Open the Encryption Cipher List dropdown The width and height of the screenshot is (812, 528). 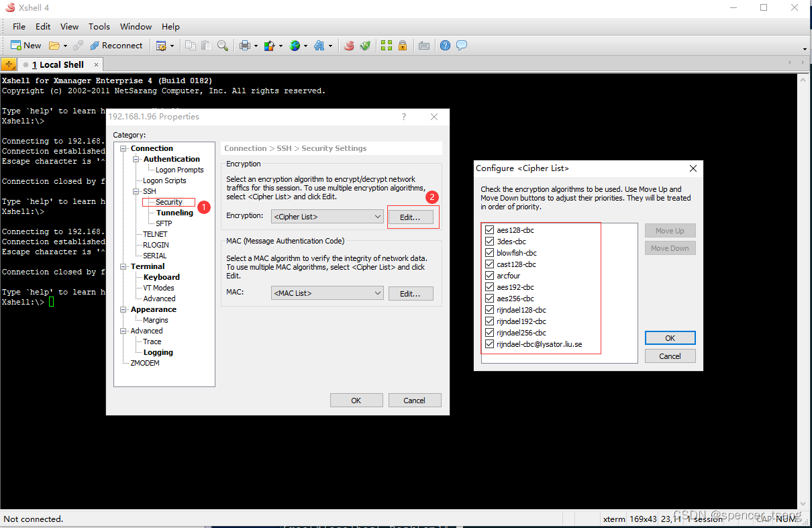[327, 216]
